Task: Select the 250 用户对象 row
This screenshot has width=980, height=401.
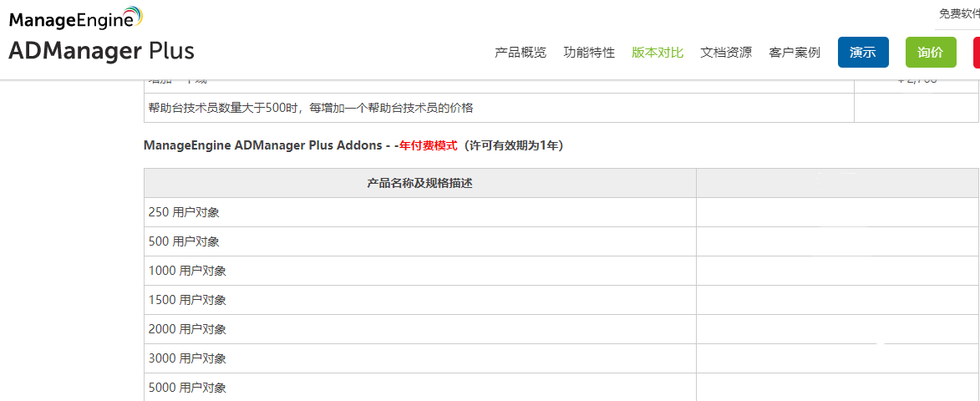Action: (x=419, y=212)
